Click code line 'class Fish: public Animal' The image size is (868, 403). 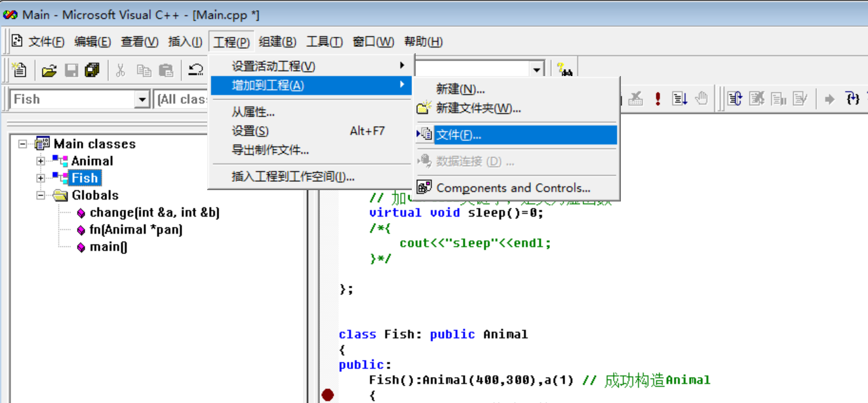tap(433, 335)
